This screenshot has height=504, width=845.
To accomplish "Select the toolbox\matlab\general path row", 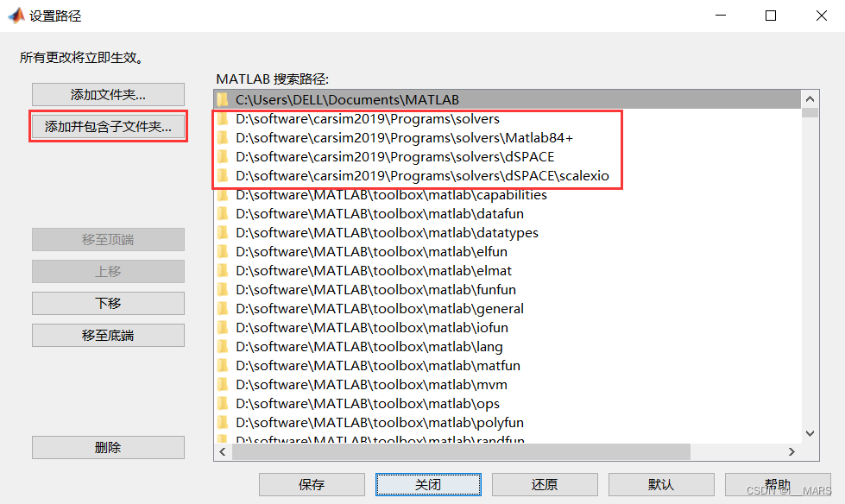I will point(508,309).
